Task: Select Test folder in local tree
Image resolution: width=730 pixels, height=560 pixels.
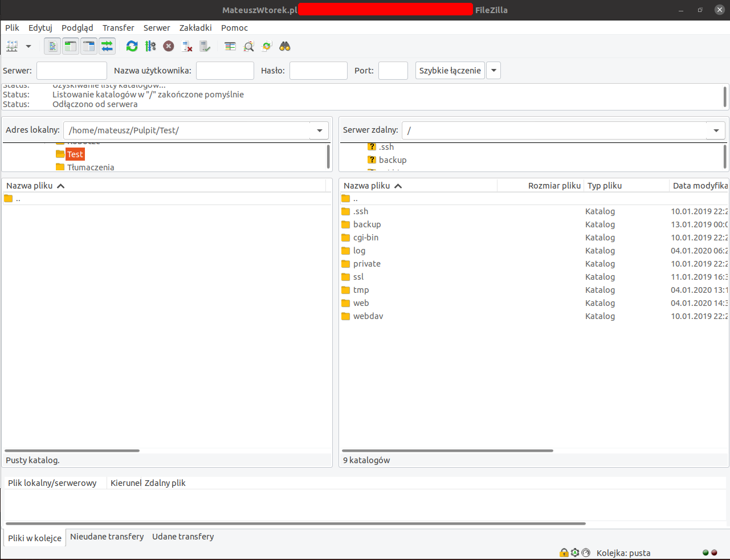Action: [x=75, y=154]
